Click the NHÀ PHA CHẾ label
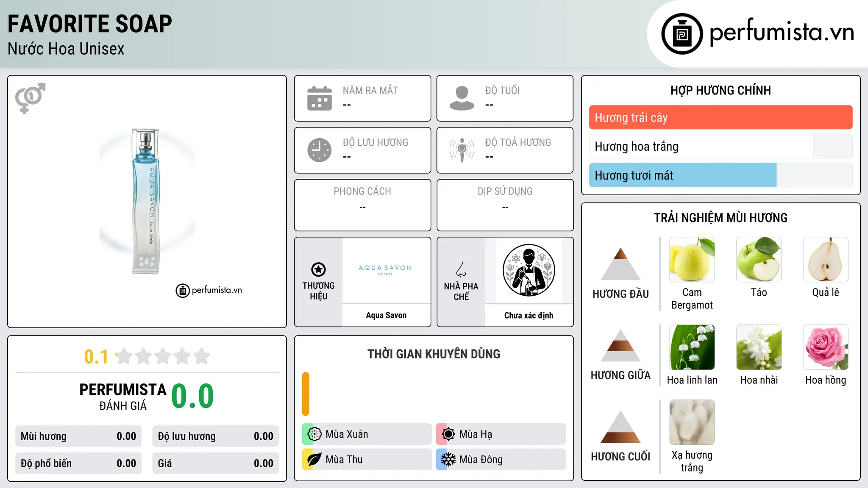 (461, 291)
